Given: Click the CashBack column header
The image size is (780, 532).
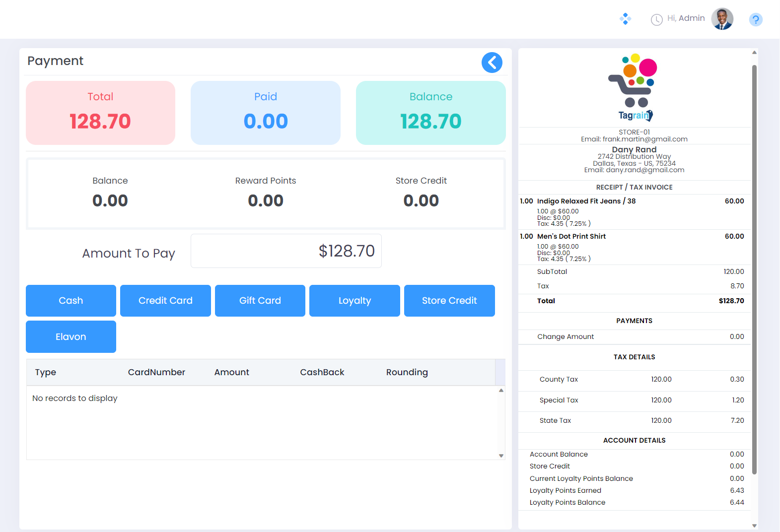Looking at the screenshot, I should [322, 372].
